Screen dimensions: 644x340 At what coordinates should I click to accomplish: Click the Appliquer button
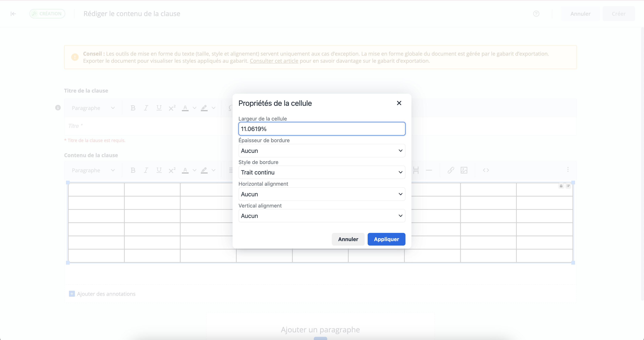[386, 239]
